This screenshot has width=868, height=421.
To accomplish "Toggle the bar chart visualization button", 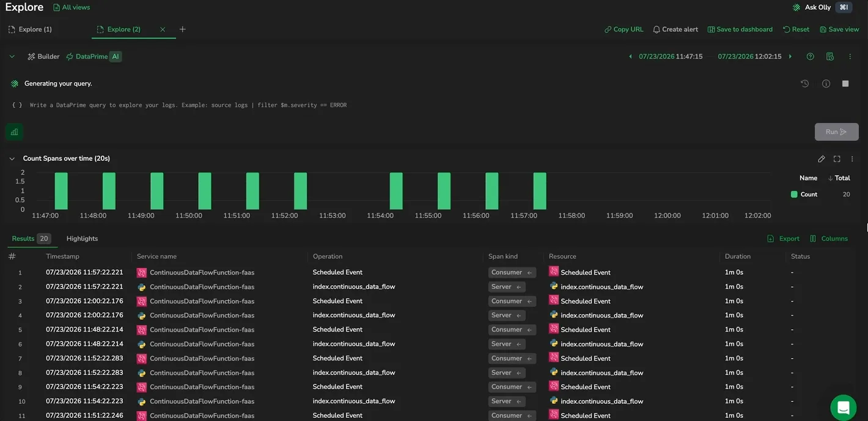I will tap(14, 132).
